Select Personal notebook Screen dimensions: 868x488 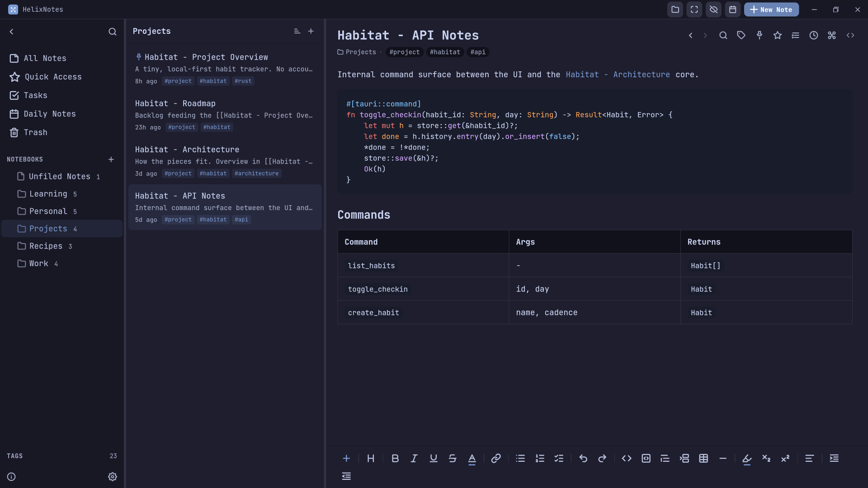[x=62, y=211]
